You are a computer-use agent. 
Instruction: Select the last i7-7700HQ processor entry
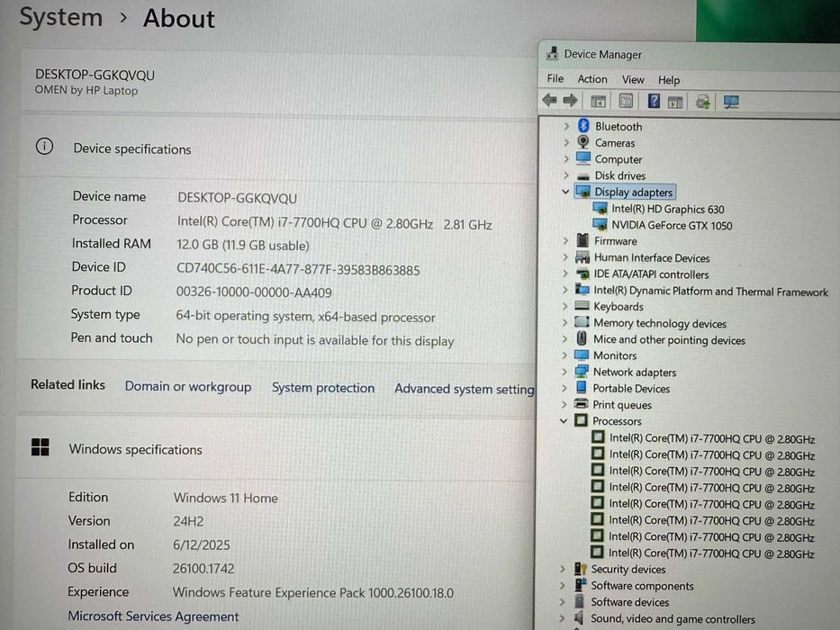(x=711, y=553)
